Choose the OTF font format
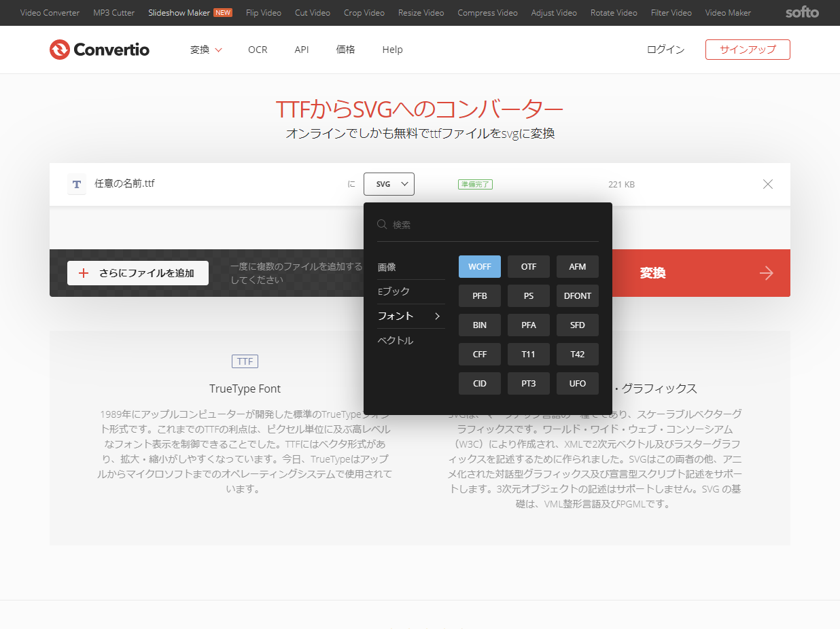Viewport: 840px width, 629px height. 529,267
